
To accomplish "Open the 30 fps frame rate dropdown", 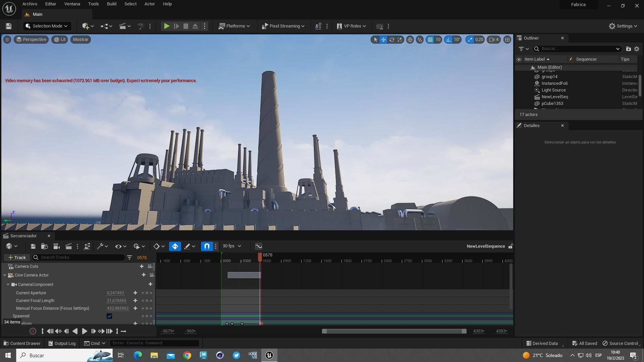I will pyautogui.click(x=232, y=246).
